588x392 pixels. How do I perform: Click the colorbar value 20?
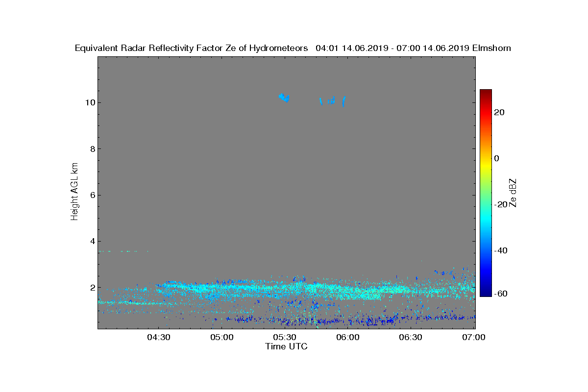click(499, 112)
